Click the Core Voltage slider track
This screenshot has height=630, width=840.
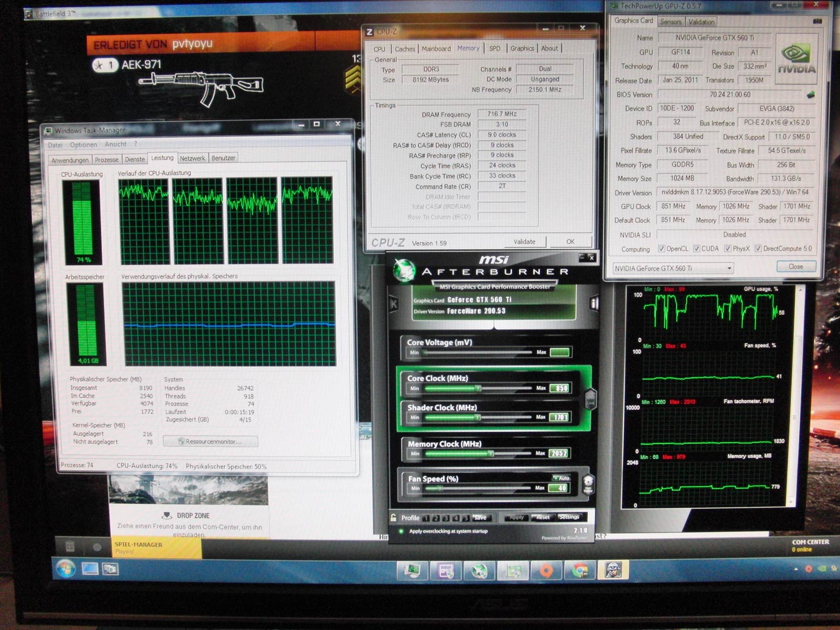click(478, 352)
